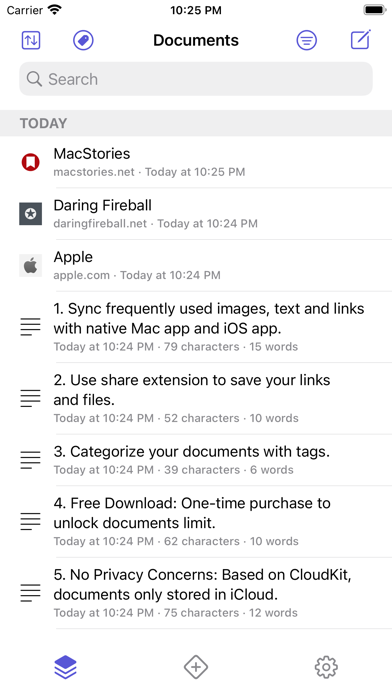
Task: Compose a new document with pencil icon
Action: click(x=360, y=40)
